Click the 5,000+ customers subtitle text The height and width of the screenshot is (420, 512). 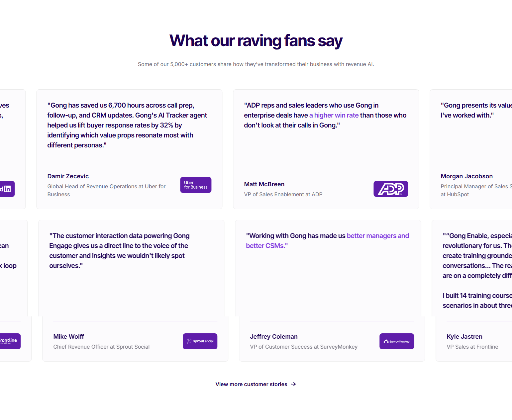[x=256, y=64]
